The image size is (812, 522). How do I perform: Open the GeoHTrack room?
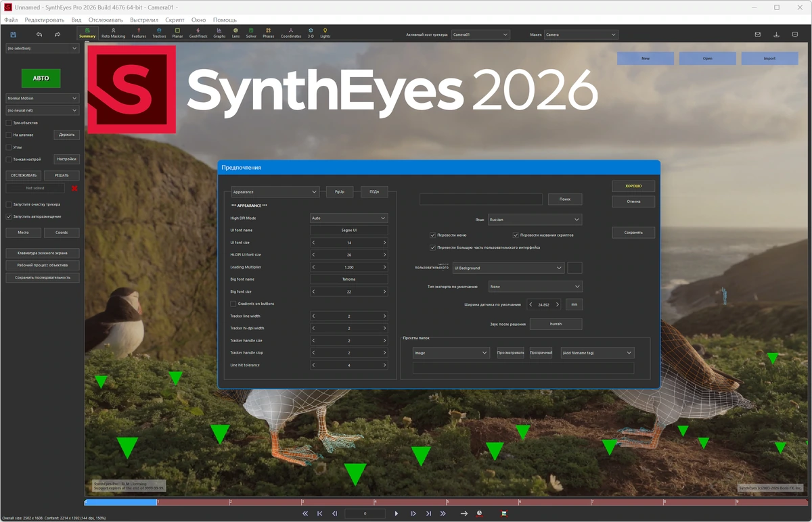[x=198, y=33]
